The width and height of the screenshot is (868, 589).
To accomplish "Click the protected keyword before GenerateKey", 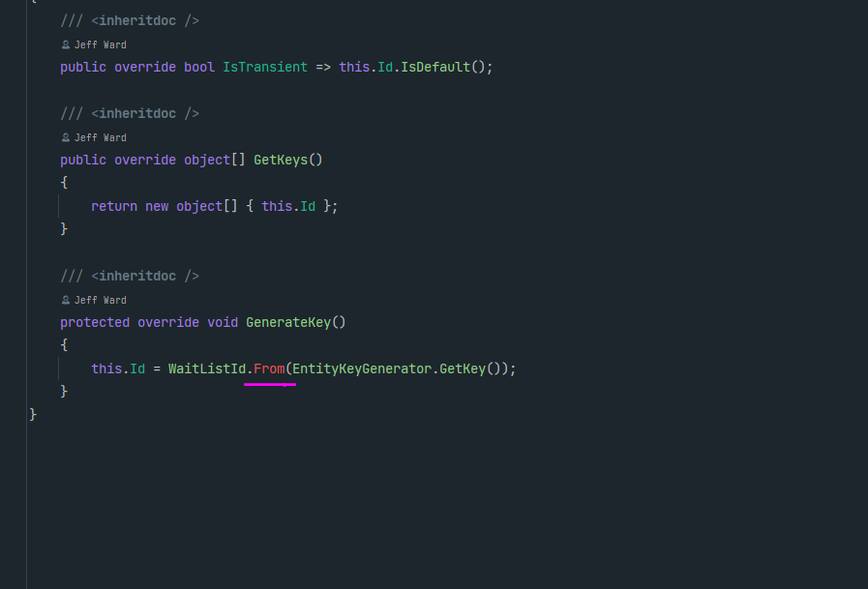I will tap(94, 322).
